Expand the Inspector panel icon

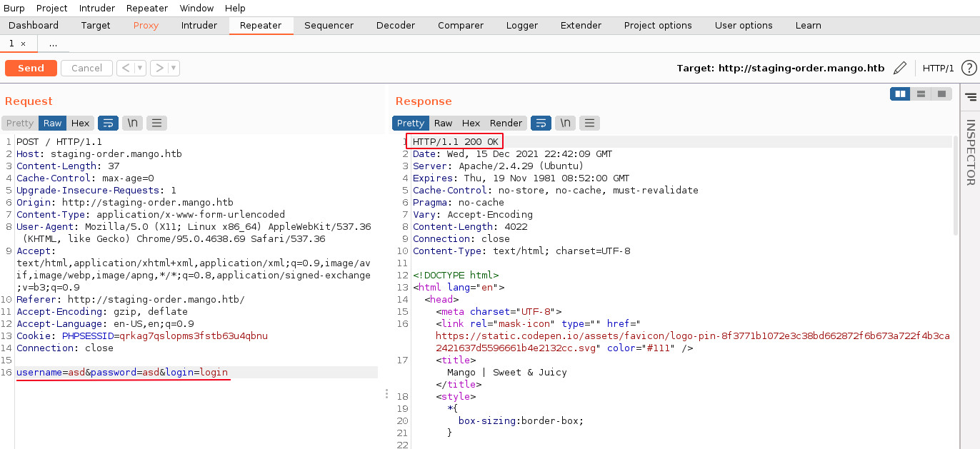[970, 96]
